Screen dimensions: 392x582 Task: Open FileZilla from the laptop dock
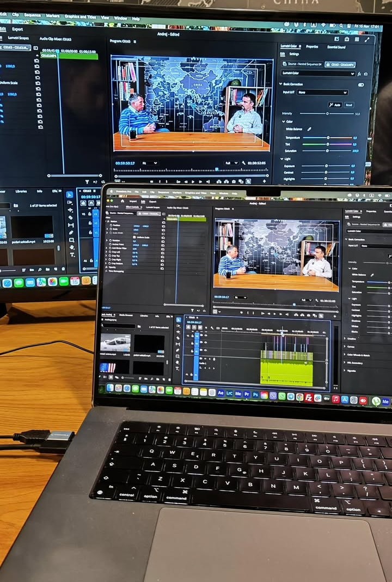(x=308, y=397)
